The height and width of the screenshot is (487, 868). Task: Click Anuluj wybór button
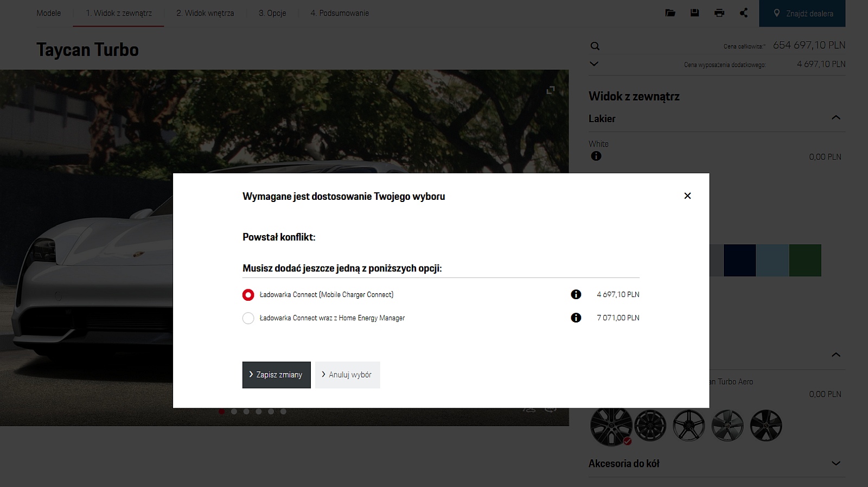[x=348, y=375]
